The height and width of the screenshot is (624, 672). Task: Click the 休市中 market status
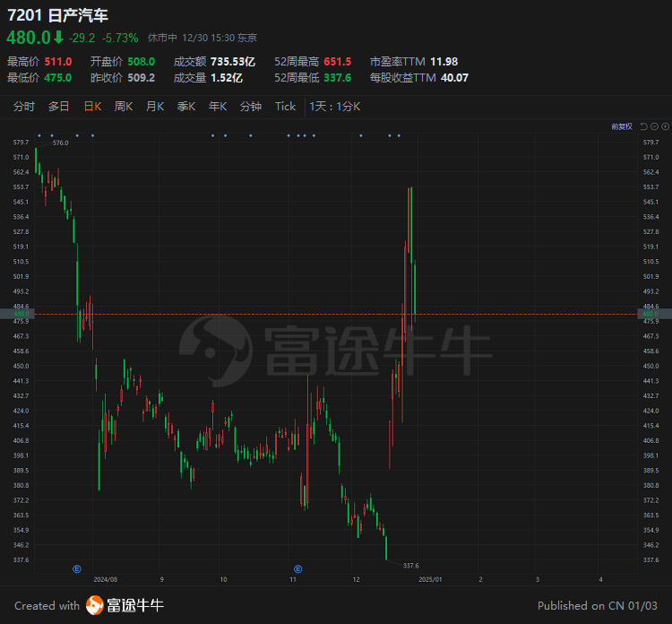point(162,39)
